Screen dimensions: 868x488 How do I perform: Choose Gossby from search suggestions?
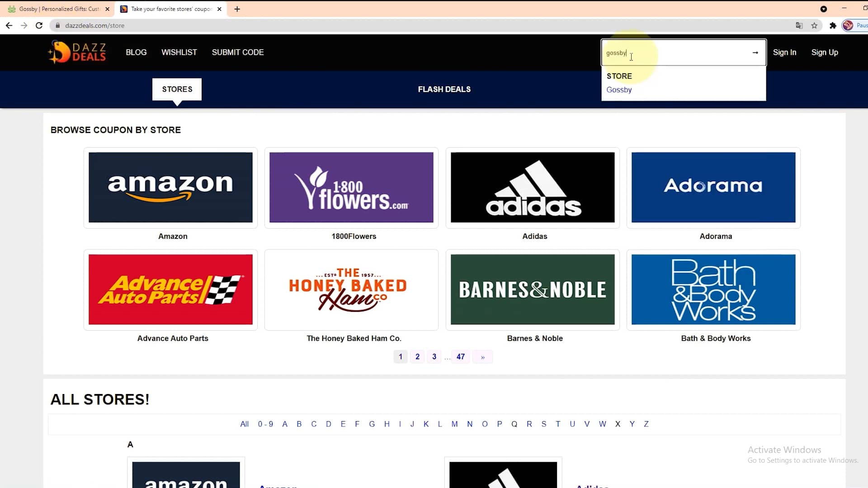(619, 90)
